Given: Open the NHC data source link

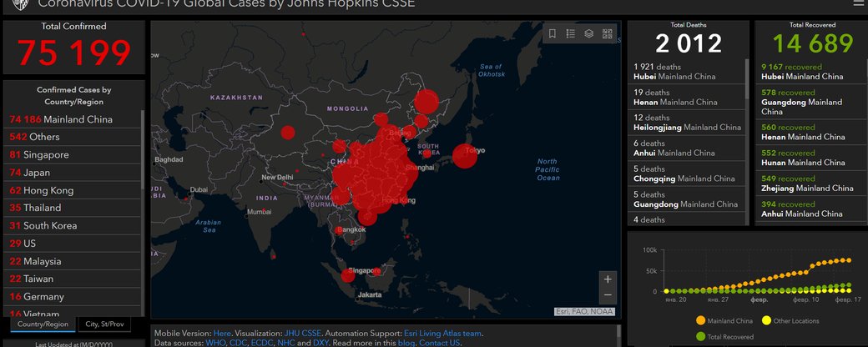Looking at the screenshot, I should (x=286, y=343).
